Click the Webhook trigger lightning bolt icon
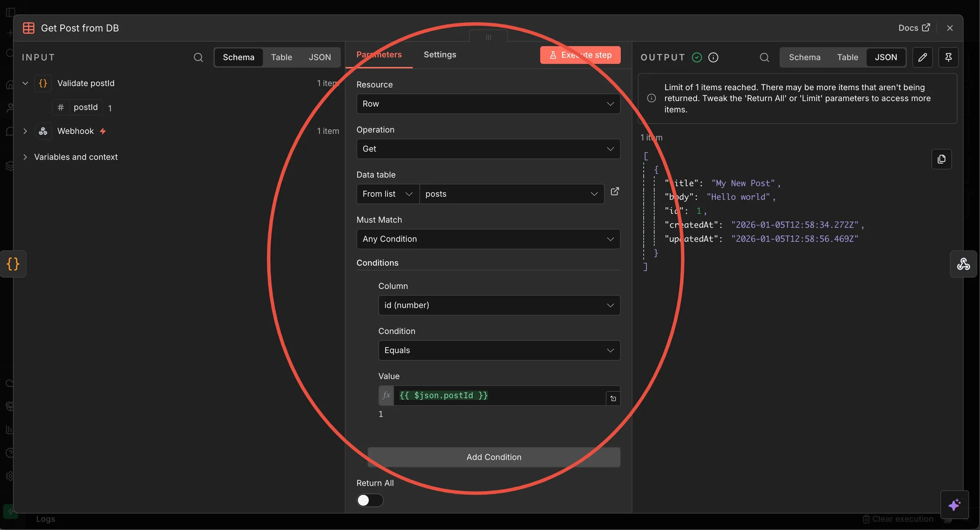The image size is (980, 530). point(103,131)
